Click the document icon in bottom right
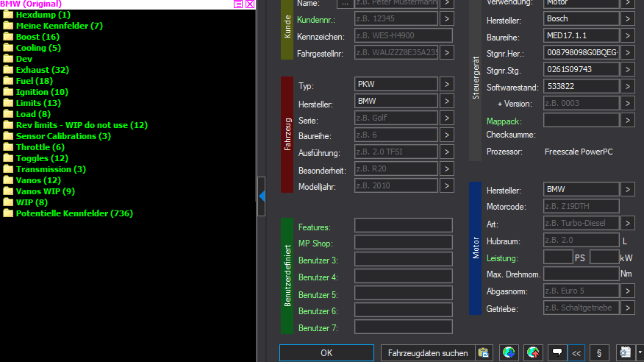 [x=626, y=353]
